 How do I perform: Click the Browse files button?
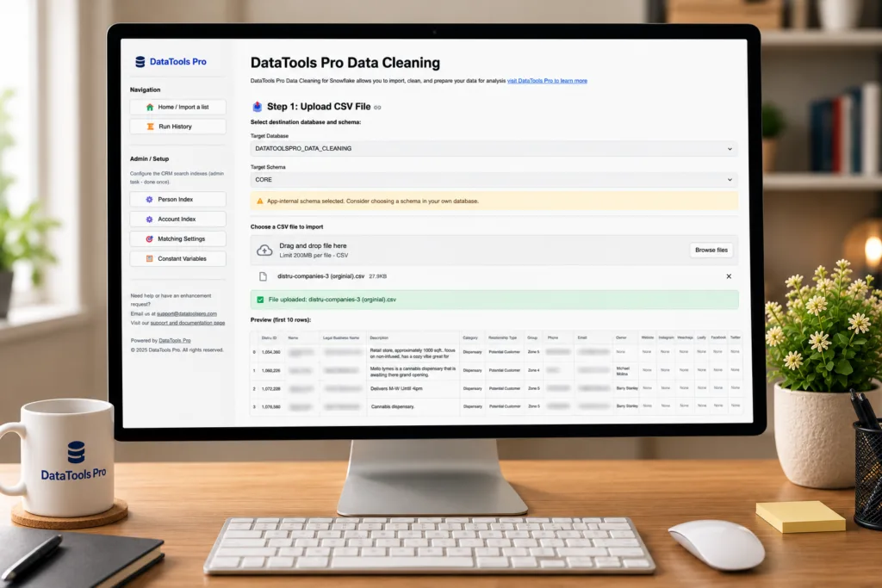(x=711, y=251)
